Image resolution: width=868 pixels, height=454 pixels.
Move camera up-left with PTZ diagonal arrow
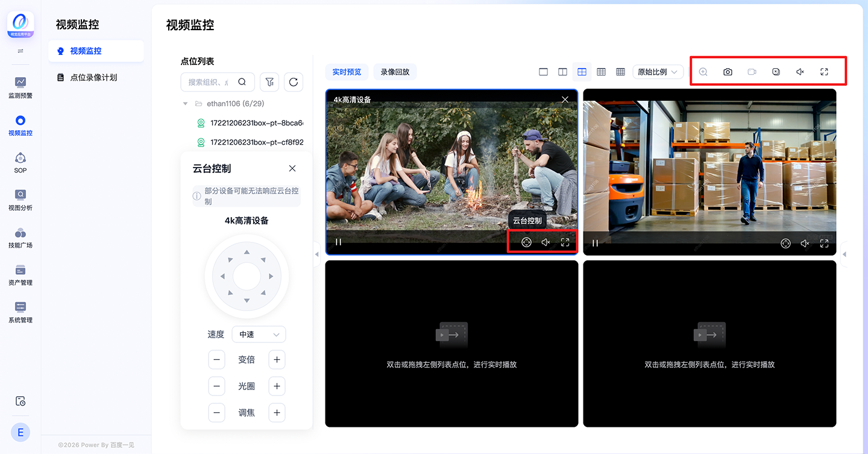click(x=230, y=260)
